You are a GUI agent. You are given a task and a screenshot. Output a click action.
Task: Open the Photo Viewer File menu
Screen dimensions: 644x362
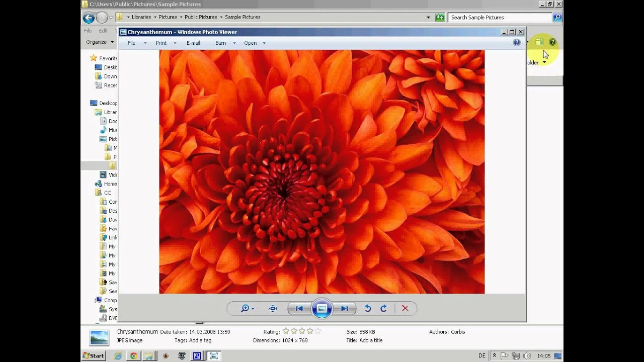[131, 43]
